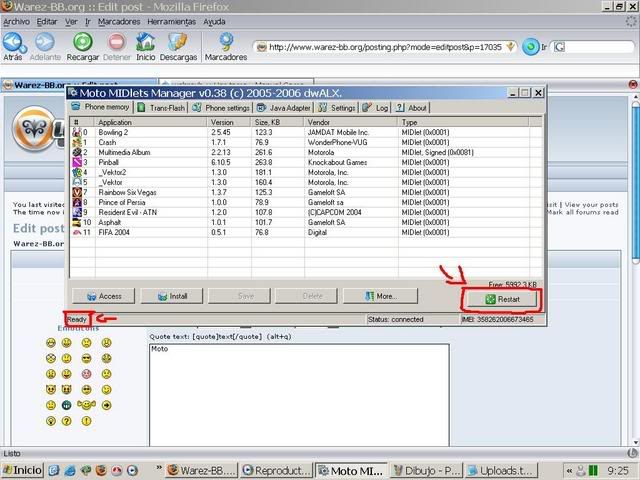
Task: Click the 6.10.5 version cell
Action: [221, 162]
